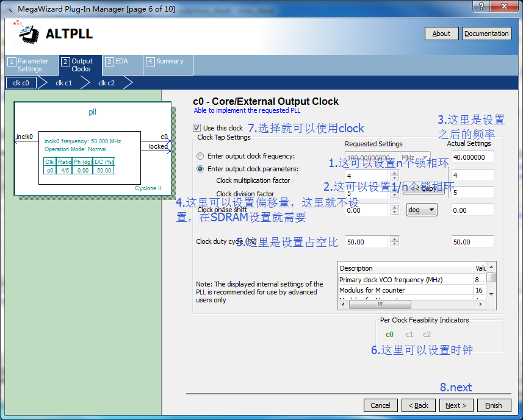This screenshot has height=420, width=523.
Task: Click the actual division factor field
Action: tap(472, 193)
